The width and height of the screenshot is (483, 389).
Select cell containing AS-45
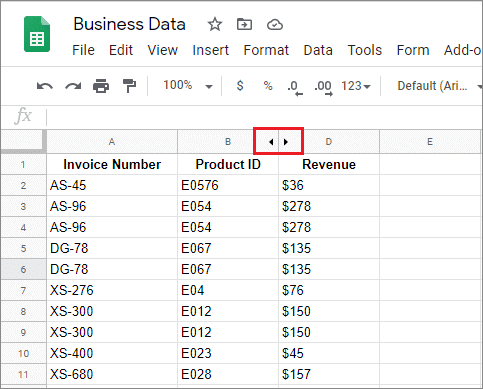112,185
